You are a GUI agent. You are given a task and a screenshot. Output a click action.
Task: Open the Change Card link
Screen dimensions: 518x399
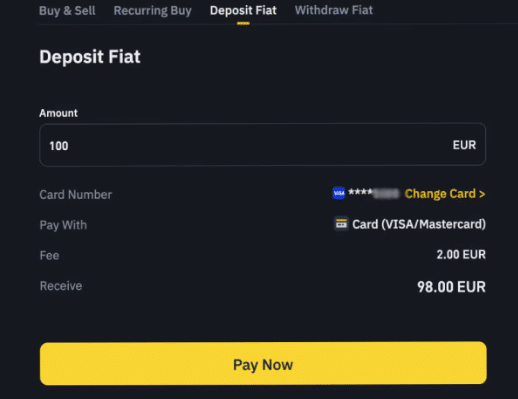pyautogui.click(x=445, y=194)
